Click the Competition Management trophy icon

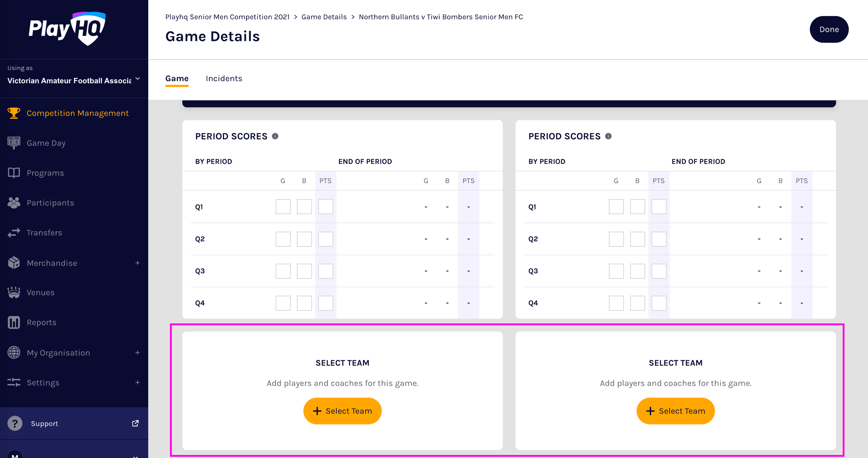coord(14,113)
